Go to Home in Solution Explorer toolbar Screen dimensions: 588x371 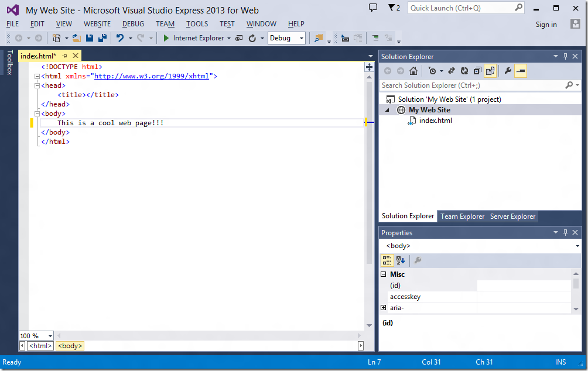tap(413, 71)
